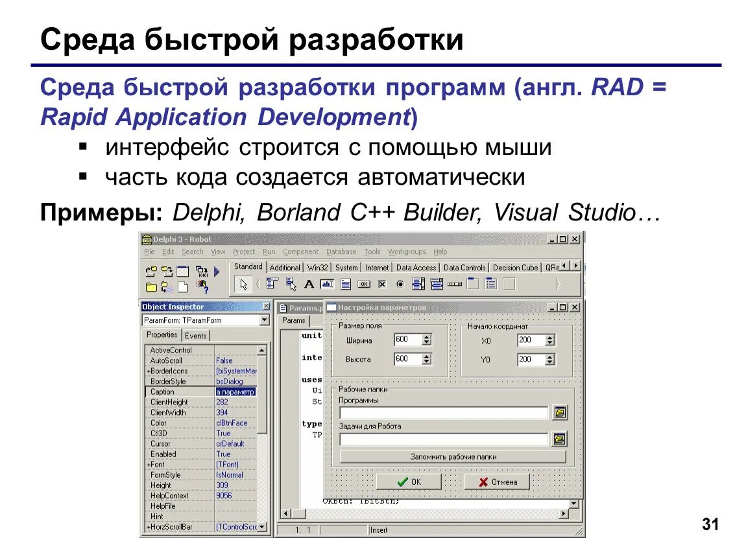Choose the Button component (OK icon)
The height and width of the screenshot is (560, 746).
point(364,285)
